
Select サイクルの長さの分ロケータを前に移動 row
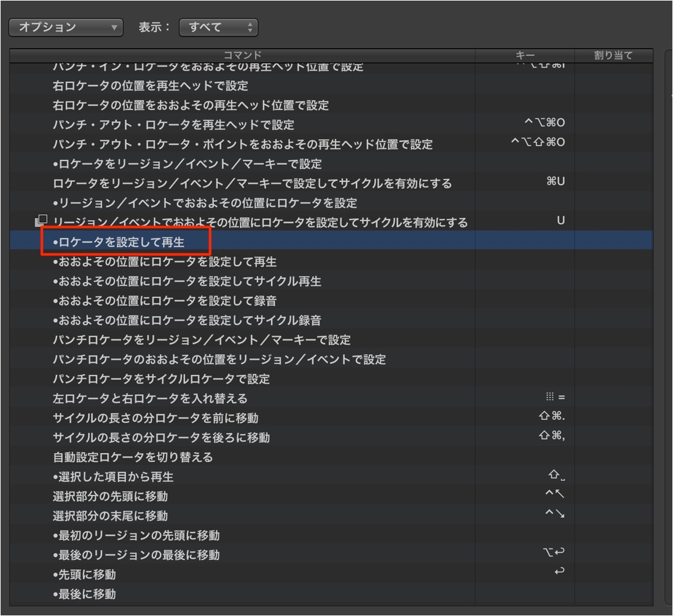pos(331,418)
